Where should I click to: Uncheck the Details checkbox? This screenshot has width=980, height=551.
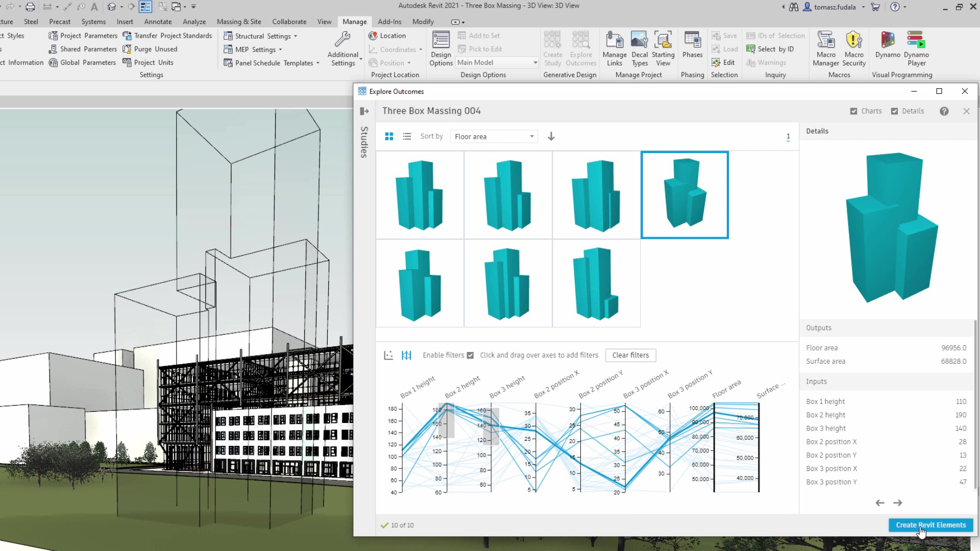pyautogui.click(x=894, y=111)
